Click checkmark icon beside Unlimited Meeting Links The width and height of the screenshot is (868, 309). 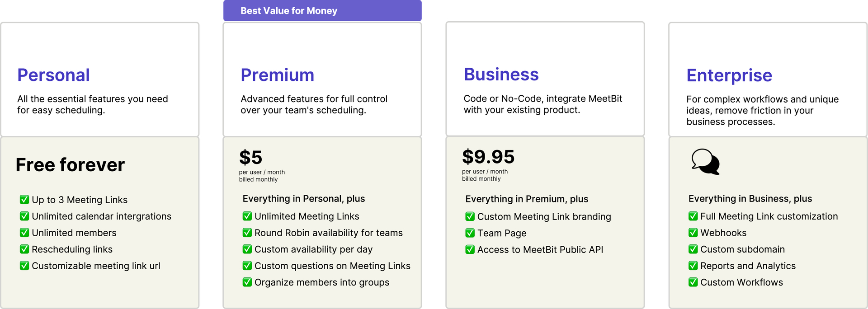[247, 216]
